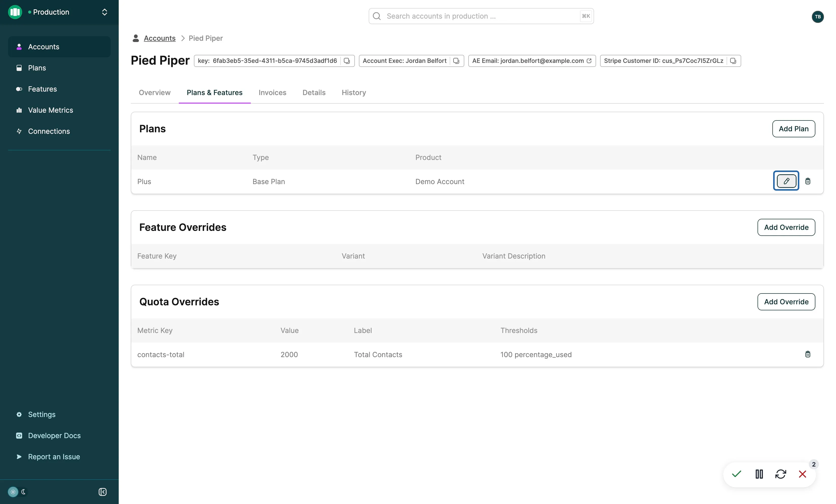Open Developer Docs in the sidebar
Viewport: 836px width, 504px height.
tap(59, 436)
